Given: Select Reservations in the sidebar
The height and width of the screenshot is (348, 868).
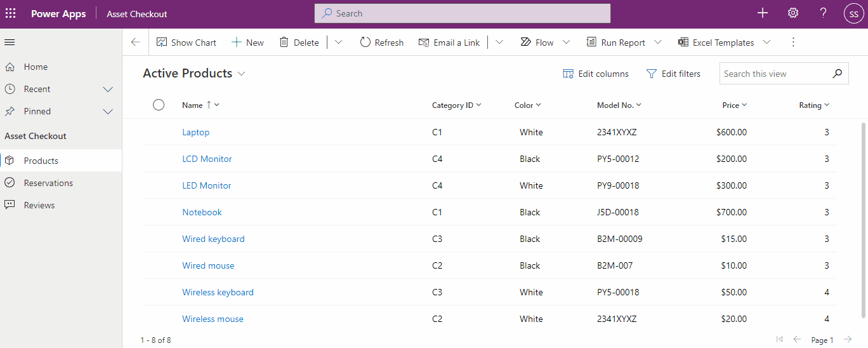Looking at the screenshot, I should tap(48, 183).
